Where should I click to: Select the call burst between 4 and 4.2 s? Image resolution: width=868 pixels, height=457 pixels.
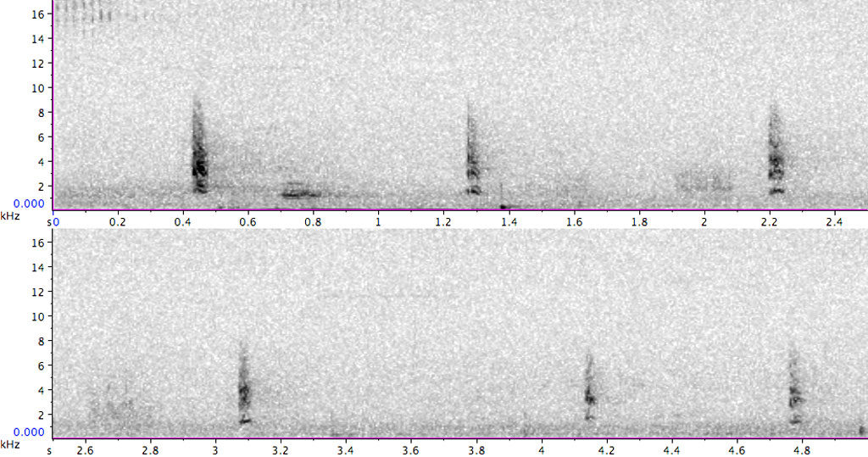pyautogui.click(x=590, y=387)
